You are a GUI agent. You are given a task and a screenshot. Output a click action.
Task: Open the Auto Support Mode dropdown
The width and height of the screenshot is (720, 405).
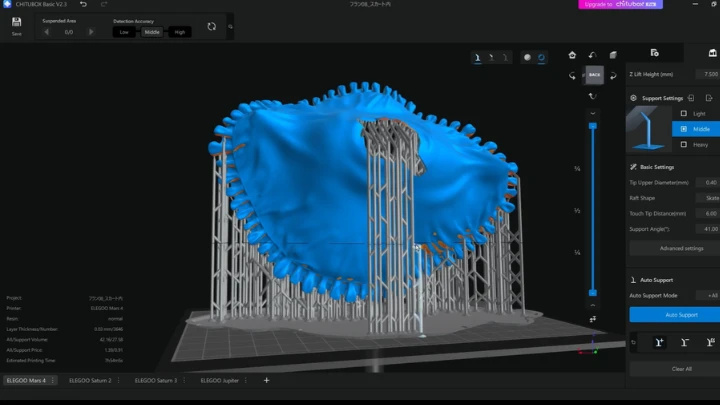pos(708,296)
